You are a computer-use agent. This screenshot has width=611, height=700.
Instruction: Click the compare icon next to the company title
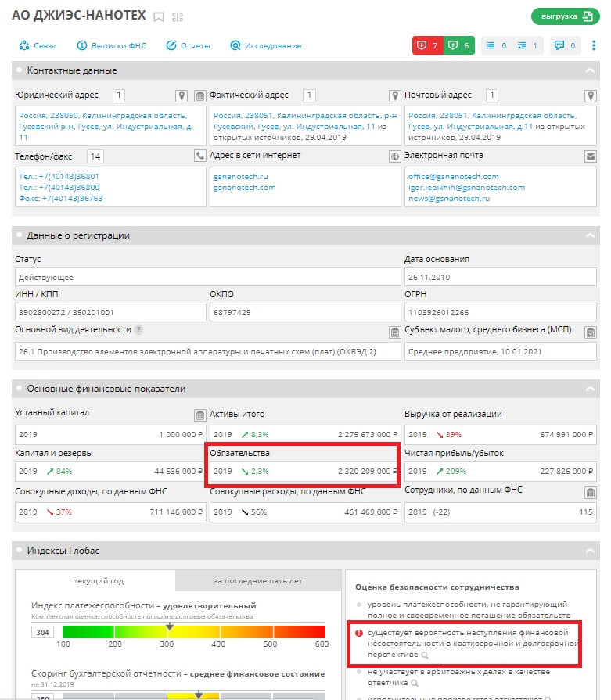(x=178, y=17)
